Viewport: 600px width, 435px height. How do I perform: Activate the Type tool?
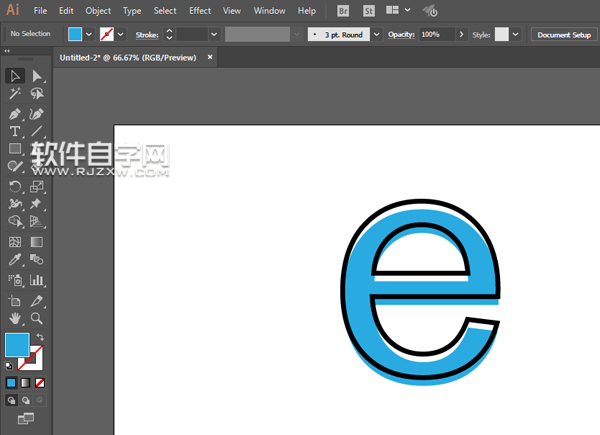(x=15, y=131)
